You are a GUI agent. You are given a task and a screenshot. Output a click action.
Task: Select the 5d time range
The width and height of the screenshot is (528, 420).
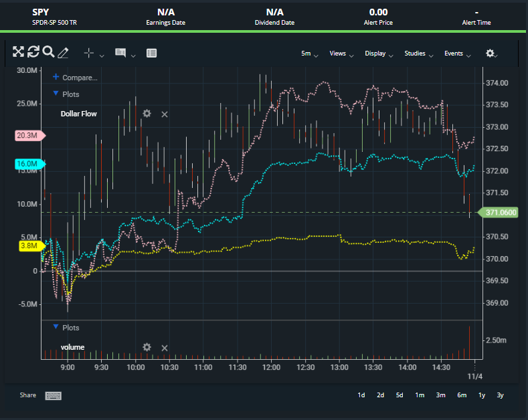[x=400, y=395]
